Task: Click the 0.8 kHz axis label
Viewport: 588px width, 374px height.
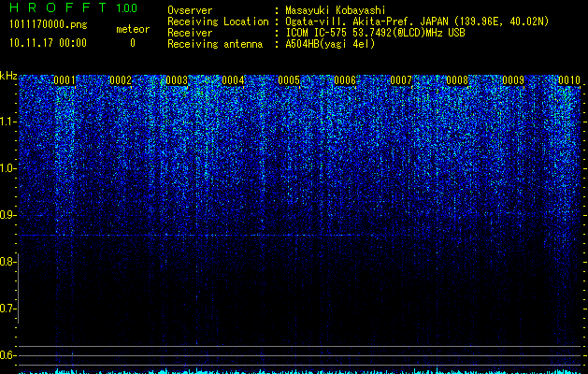Action: pos(8,262)
